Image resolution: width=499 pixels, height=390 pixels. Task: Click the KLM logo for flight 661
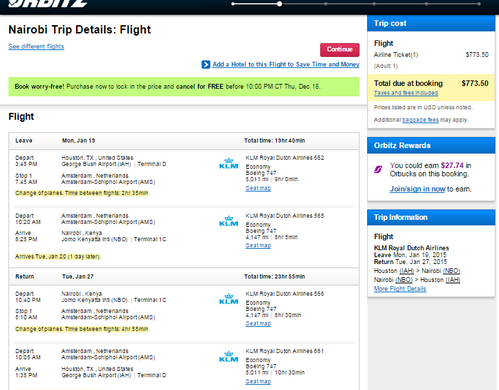point(229,356)
